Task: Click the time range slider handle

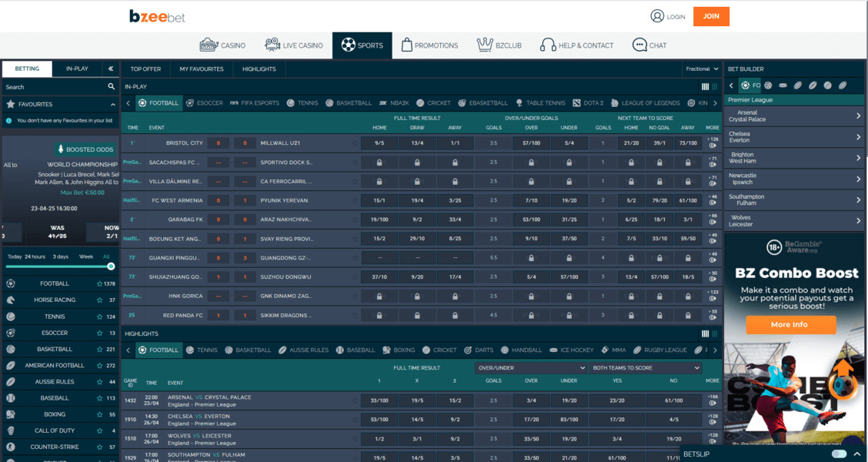Action: [112, 266]
